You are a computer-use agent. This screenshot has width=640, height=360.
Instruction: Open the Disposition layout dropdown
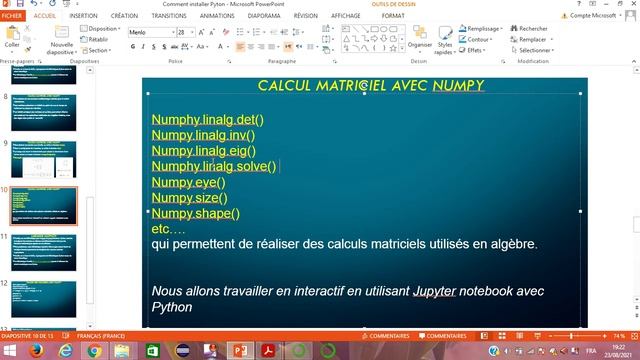[100, 29]
